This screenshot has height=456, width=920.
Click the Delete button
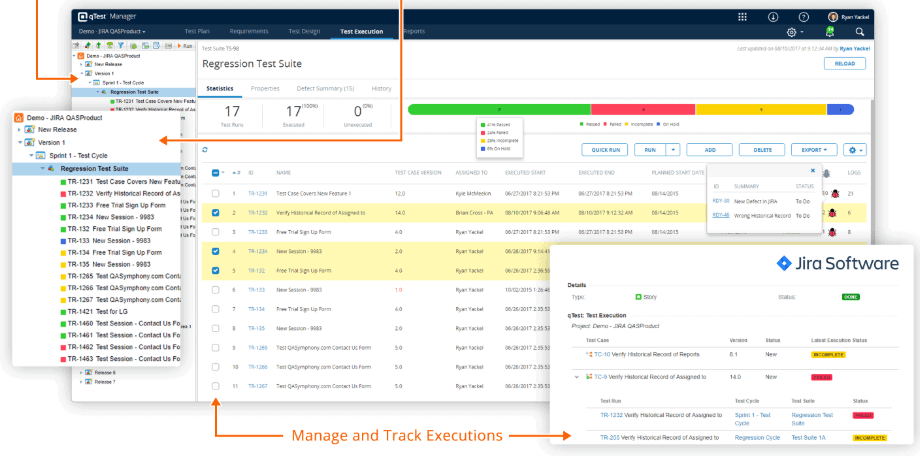[762, 150]
